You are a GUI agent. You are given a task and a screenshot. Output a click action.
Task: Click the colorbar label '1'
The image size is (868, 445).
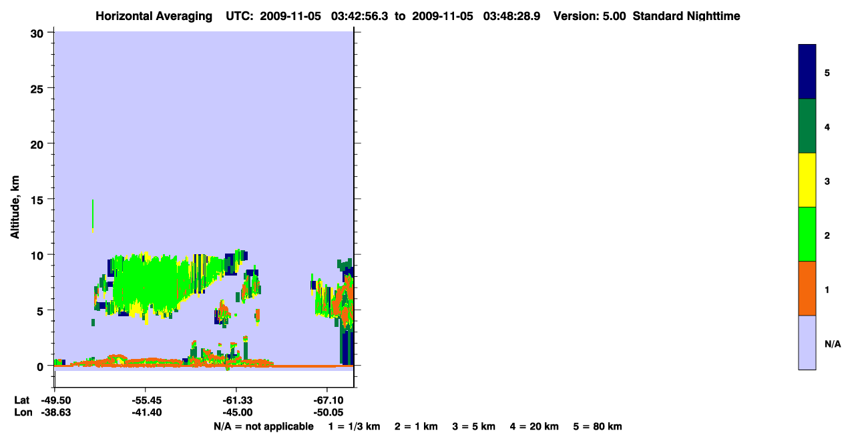pyautogui.click(x=827, y=290)
